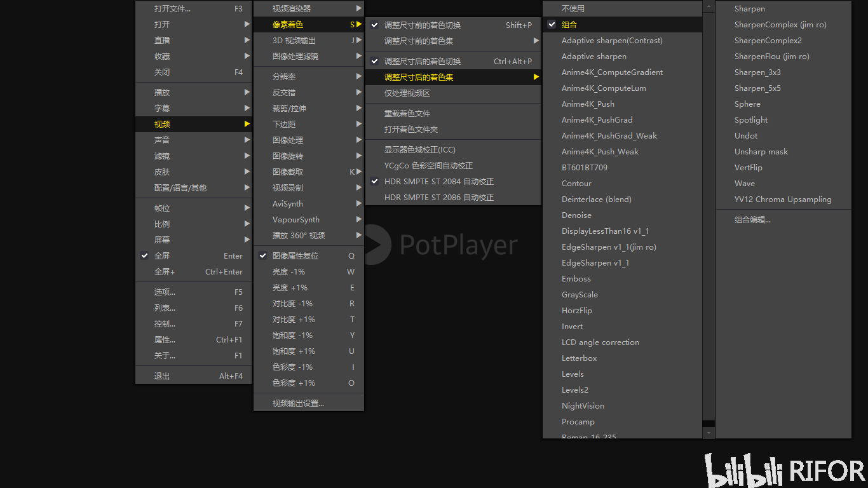Expand the 图像截取 submenu
The image size is (868, 488).
point(309,172)
